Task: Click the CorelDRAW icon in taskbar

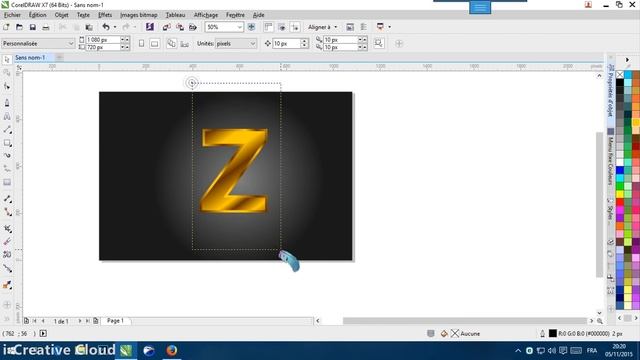Action: coord(126,351)
